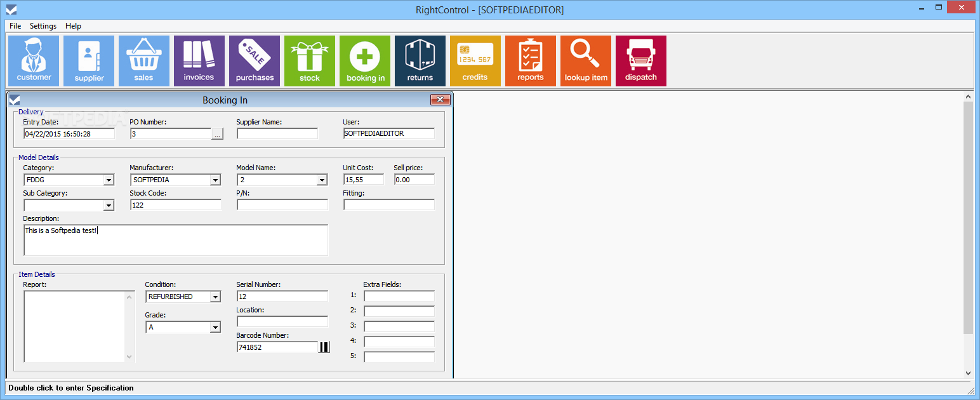Click the Description text box
This screenshot has height=400, width=980.
coord(176,240)
